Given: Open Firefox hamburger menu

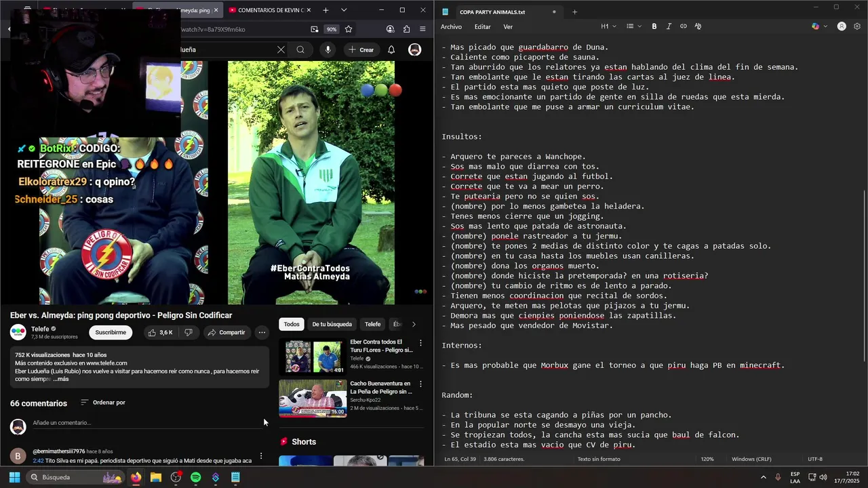Looking at the screenshot, I should coord(422,29).
